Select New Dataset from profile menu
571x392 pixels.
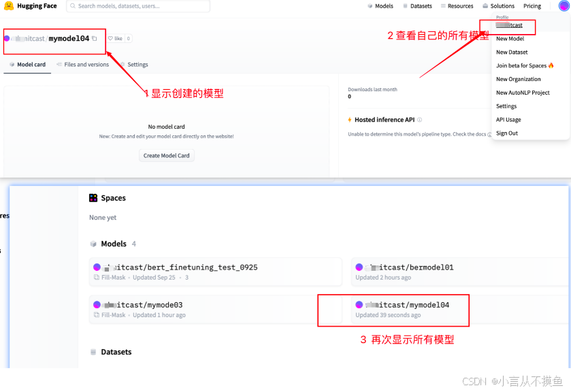pyautogui.click(x=512, y=52)
